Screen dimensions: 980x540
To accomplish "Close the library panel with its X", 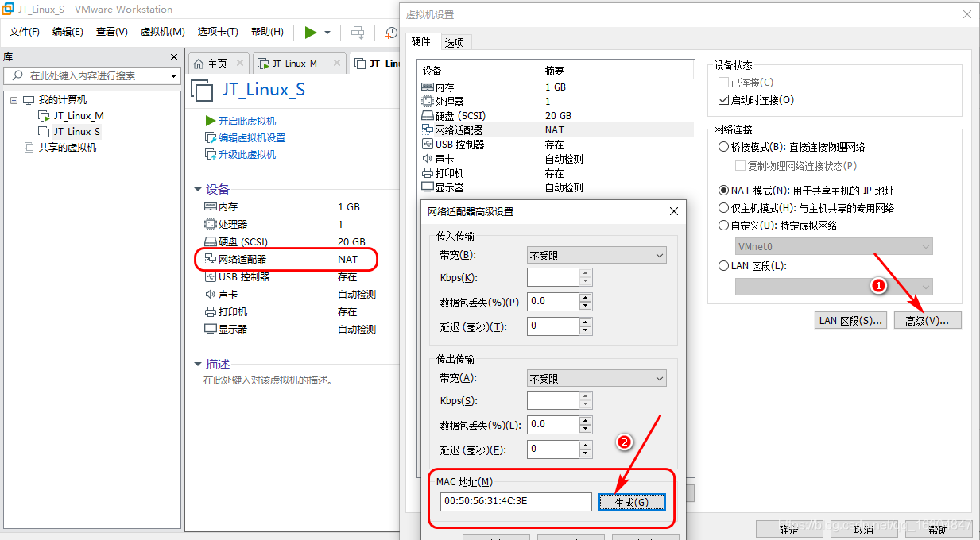I will [175, 57].
